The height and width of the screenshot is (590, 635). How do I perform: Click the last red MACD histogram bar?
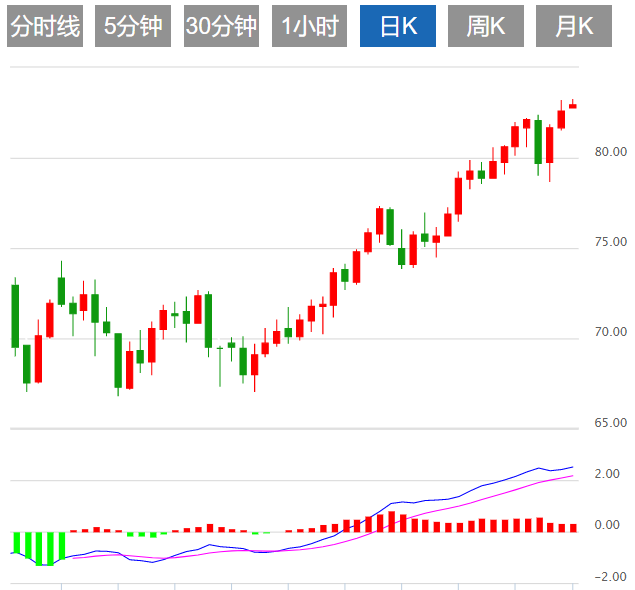pyautogui.click(x=573, y=528)
